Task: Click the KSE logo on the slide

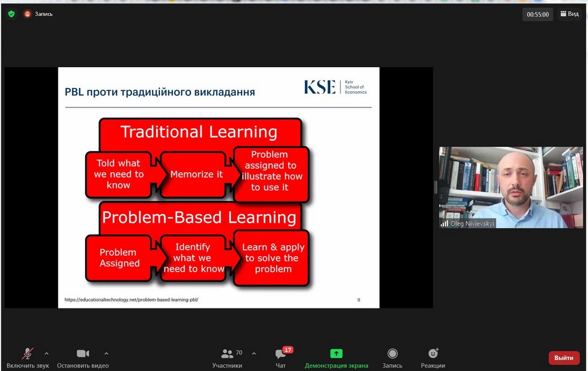Action: pyautogui.click(x=335, y=87)
